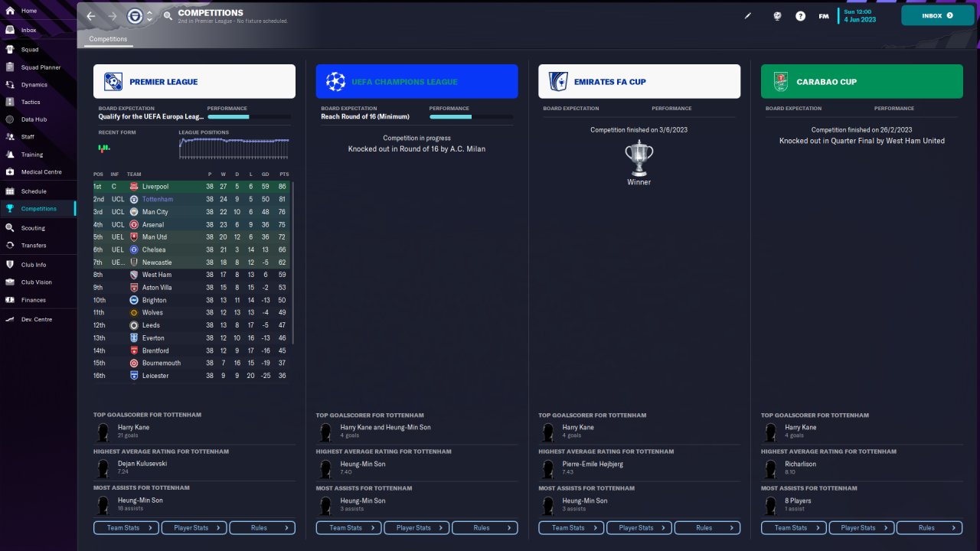Viewport: 980px width, 551px height.
Task: Go back with the left arrow
Action: coord(91,16)
